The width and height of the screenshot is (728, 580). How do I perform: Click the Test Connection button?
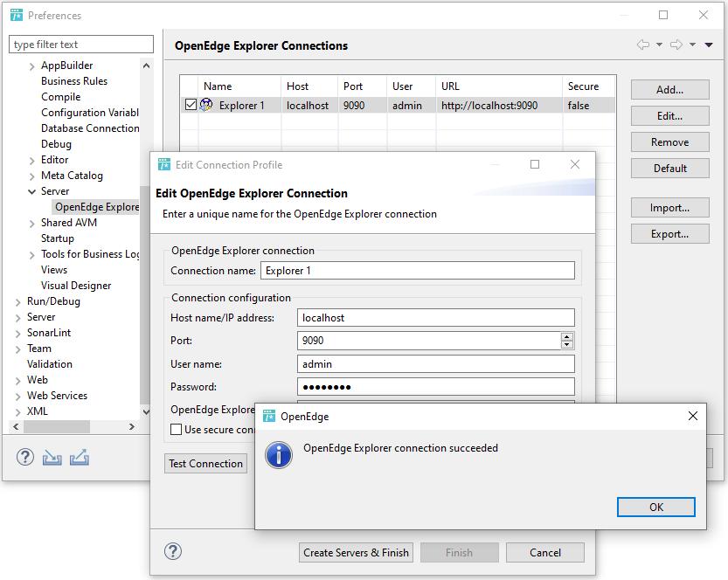point(205,464)
